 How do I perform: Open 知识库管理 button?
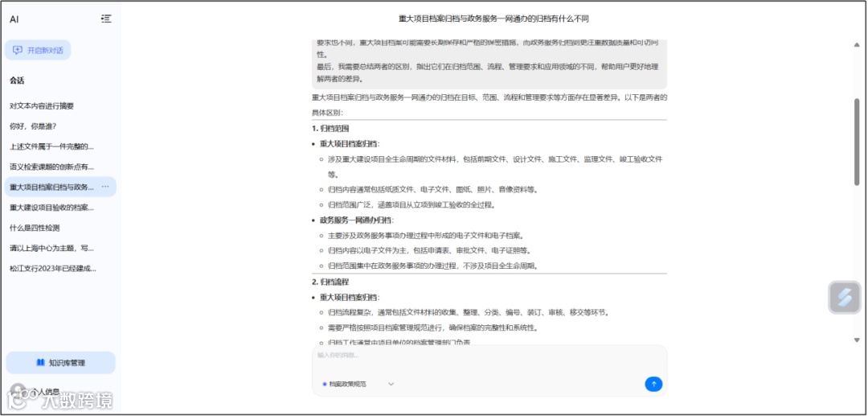click(60, 363)
